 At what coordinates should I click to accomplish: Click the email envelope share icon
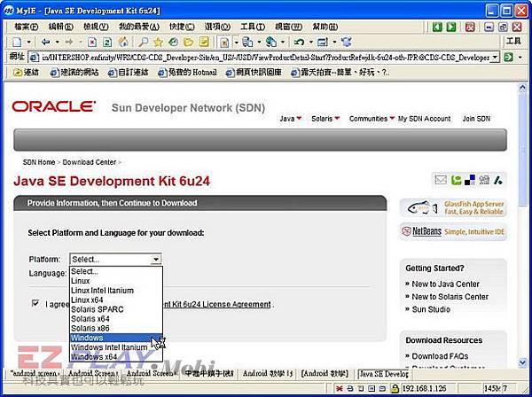441,180
